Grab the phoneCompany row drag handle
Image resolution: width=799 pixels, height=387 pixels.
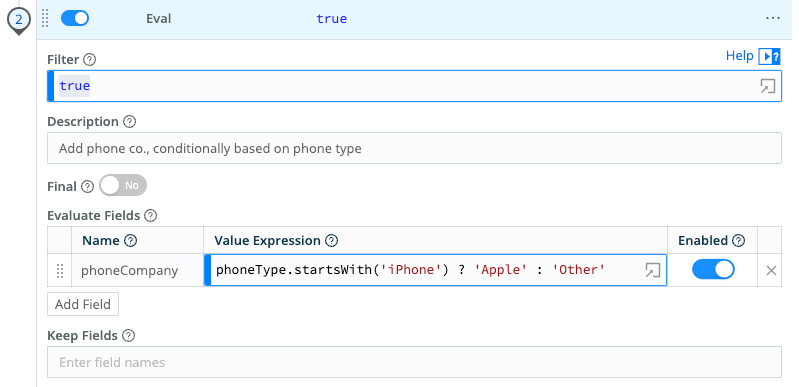pyautogui.click(x=60, y=270)
